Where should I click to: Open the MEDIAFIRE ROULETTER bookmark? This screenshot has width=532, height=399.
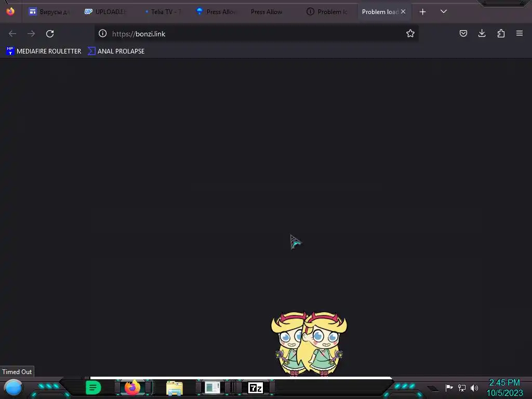point(44,51)
